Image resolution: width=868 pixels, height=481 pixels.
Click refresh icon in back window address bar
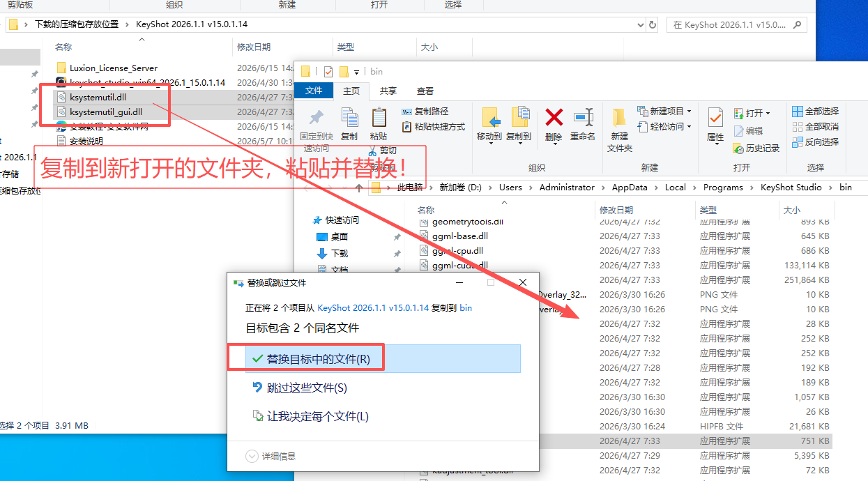(x=653, y=24)
